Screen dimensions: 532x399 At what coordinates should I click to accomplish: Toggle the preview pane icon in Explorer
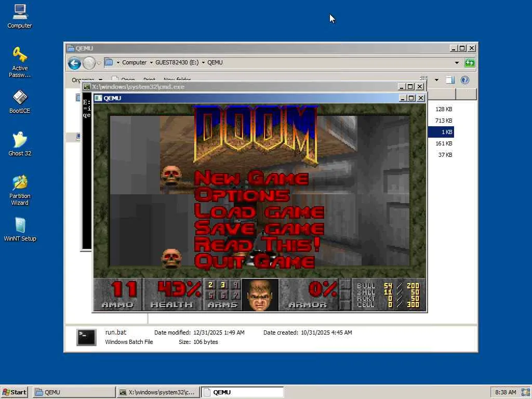450,80
